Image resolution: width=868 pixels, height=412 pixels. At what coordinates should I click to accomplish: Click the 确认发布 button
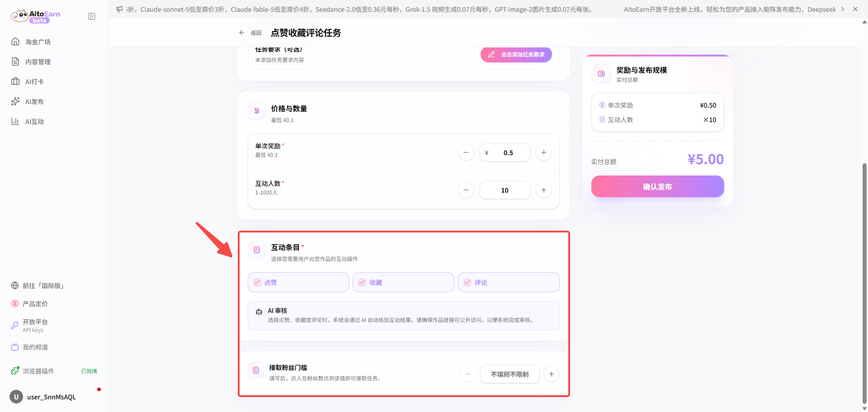(x=658, y=186)
